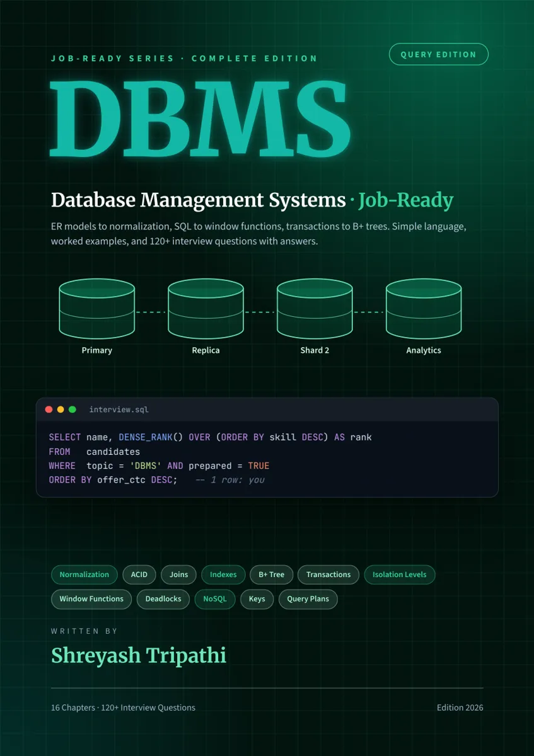This screenshot has width=534, height=756.
Task: Click the green 'Job-Ready' heading text
Action: [x=406, y=200]
